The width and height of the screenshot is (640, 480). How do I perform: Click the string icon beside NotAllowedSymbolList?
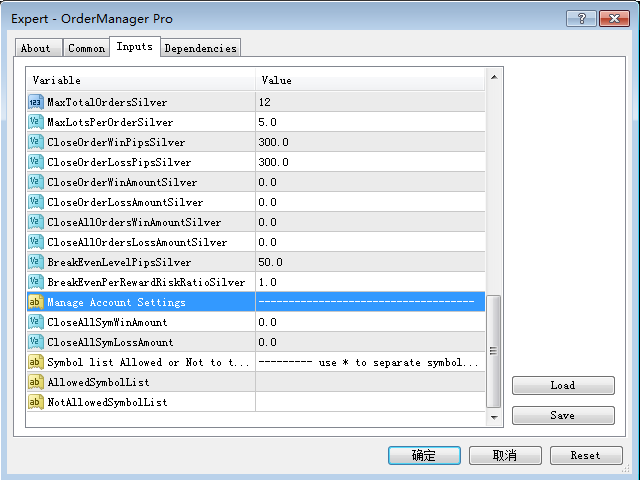35,402
